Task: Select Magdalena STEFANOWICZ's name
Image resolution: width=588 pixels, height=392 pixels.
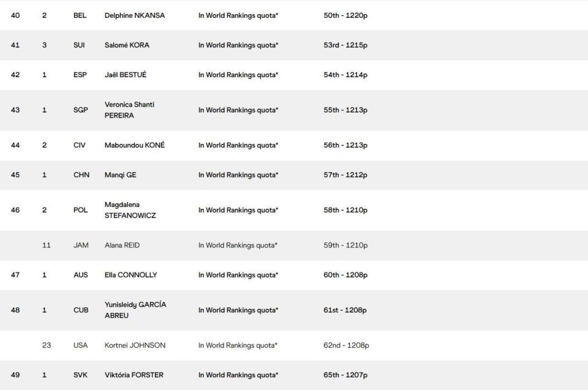Action: tap(130, 210)
